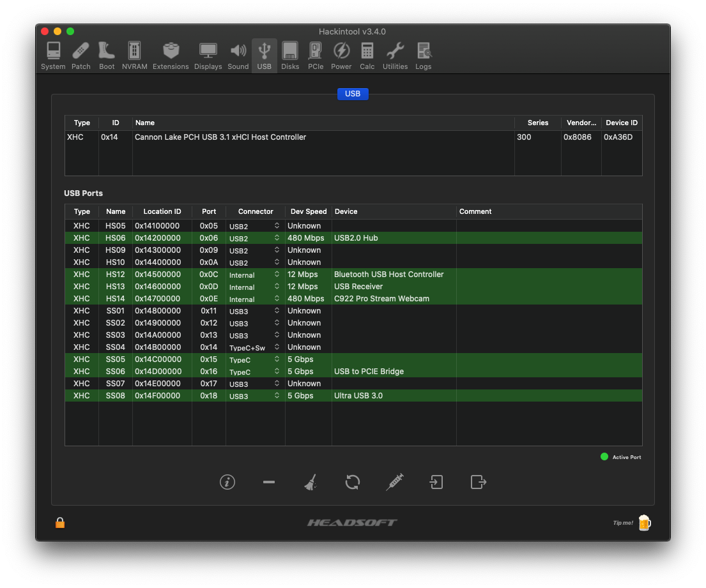Open the NVRAM toolbar section

point(134,56)
